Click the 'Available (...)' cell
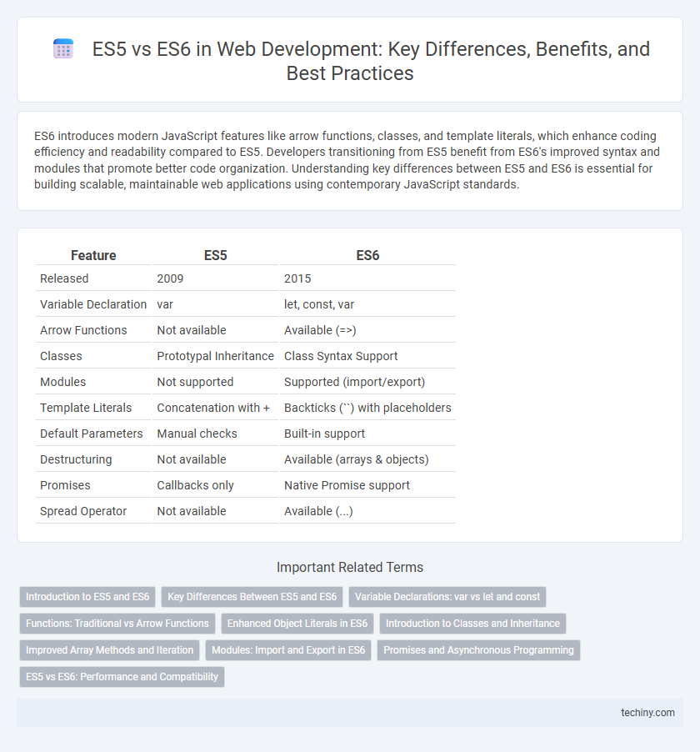 (x=367, y=512)
